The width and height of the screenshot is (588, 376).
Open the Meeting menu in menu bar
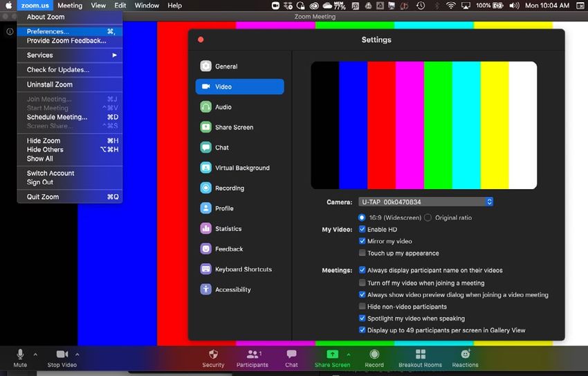click(70, 6)
